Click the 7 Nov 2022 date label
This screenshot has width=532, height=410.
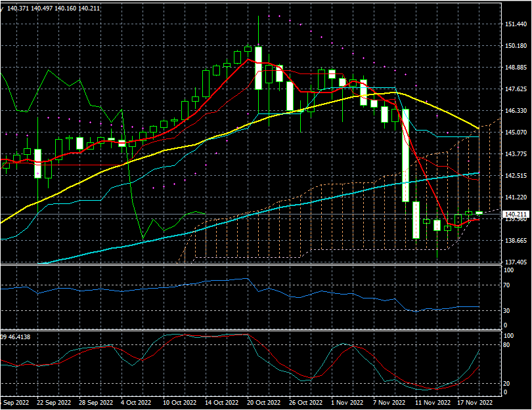[389, 403]
